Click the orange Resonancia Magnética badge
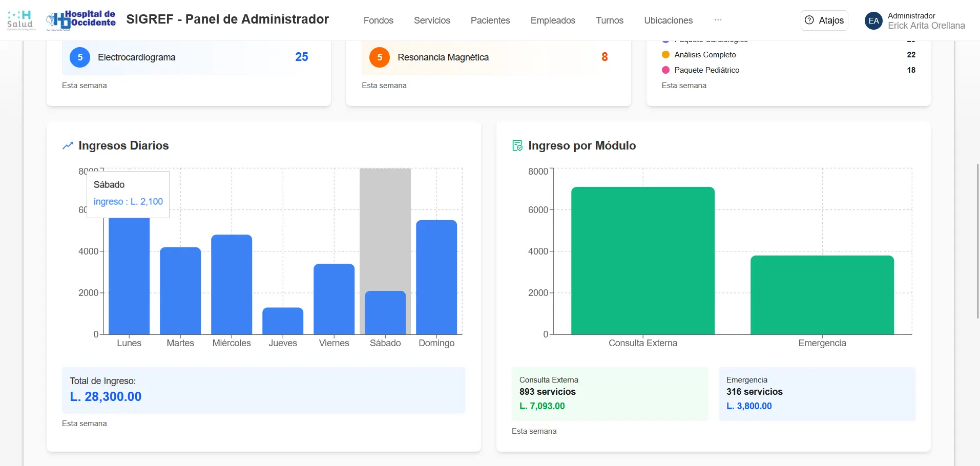Screen dimensions: 980x466 pyautogui.click(x=380, y=57)
